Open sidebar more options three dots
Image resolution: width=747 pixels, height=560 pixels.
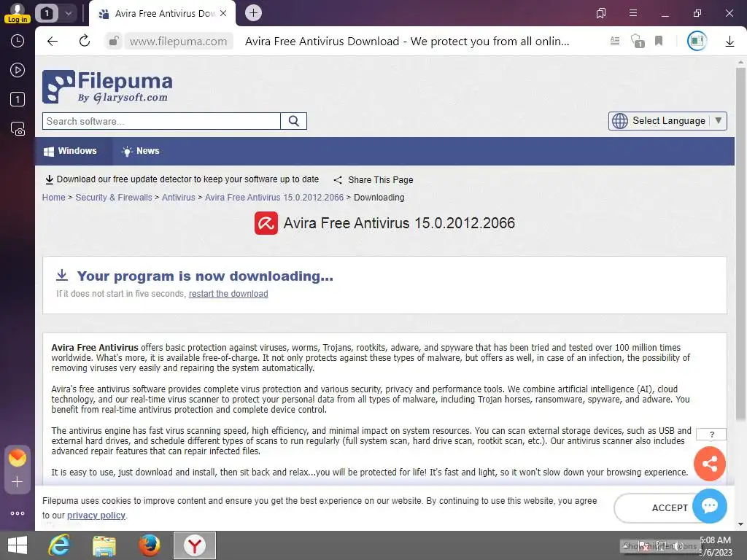[x=18, y=513]
